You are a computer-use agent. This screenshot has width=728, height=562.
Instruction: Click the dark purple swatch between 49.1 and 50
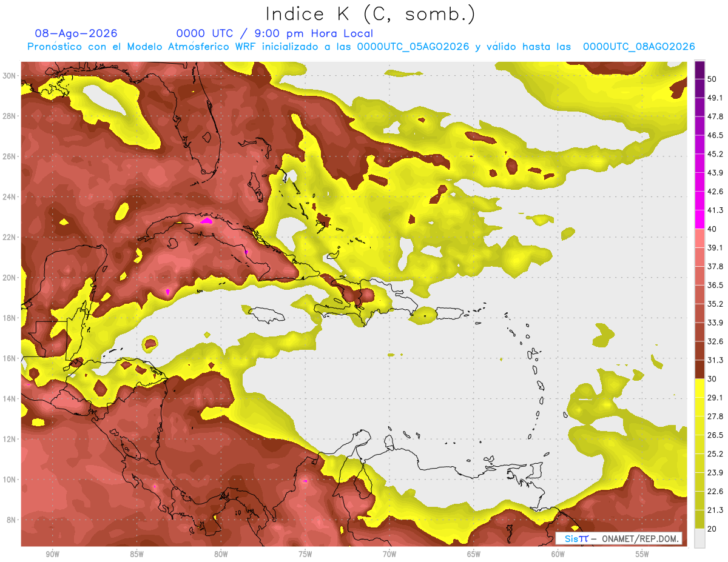[x=699, y=88]
